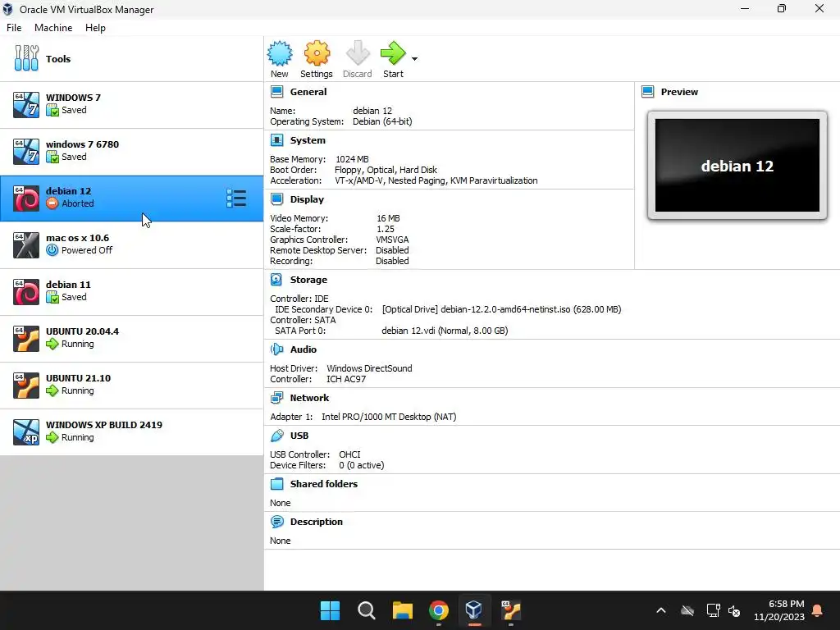Click the System section chip icon
The image size is (840, 630).
tap(277, 140)
